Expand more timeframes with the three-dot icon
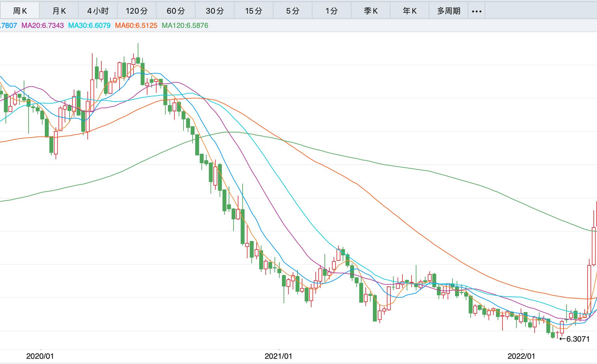 click(476, 11)
